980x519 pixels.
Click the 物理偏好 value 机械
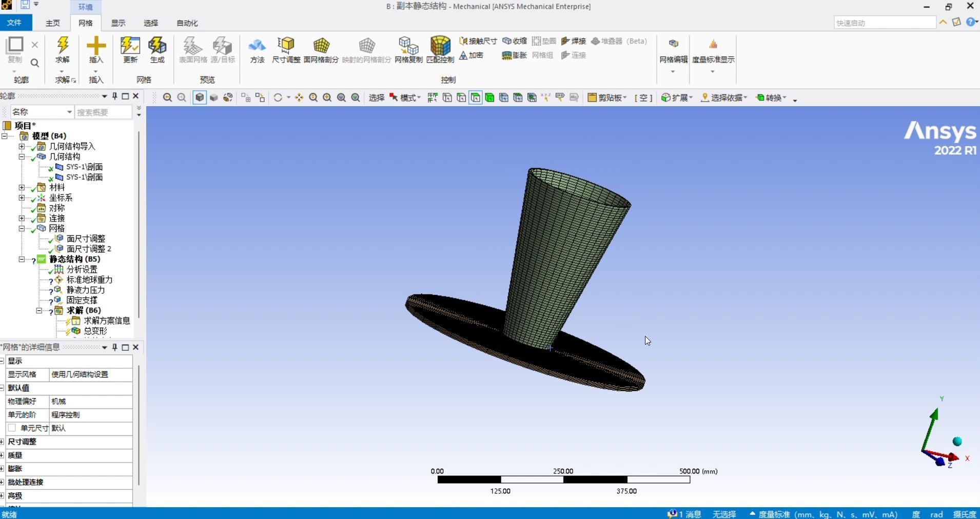pyautogui.click(x=91, y=401)
